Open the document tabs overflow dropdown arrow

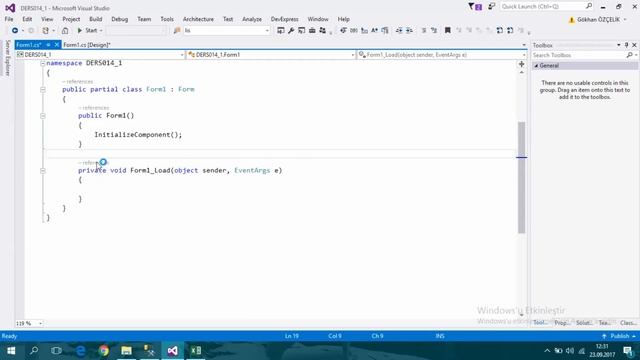tap(524, 45)
